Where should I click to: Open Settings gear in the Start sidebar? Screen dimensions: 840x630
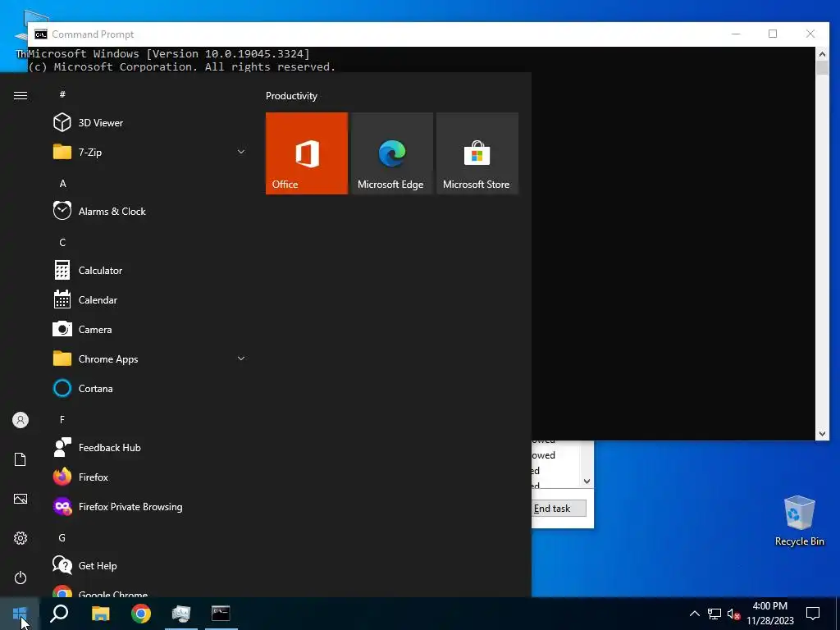pyautogui.click(x=21, y=538)
